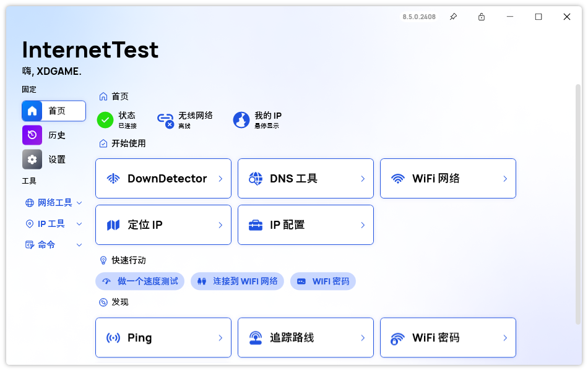The image size is (588, 371).
Task: Launch the 定位 IP tool
Action: [163, 224]
